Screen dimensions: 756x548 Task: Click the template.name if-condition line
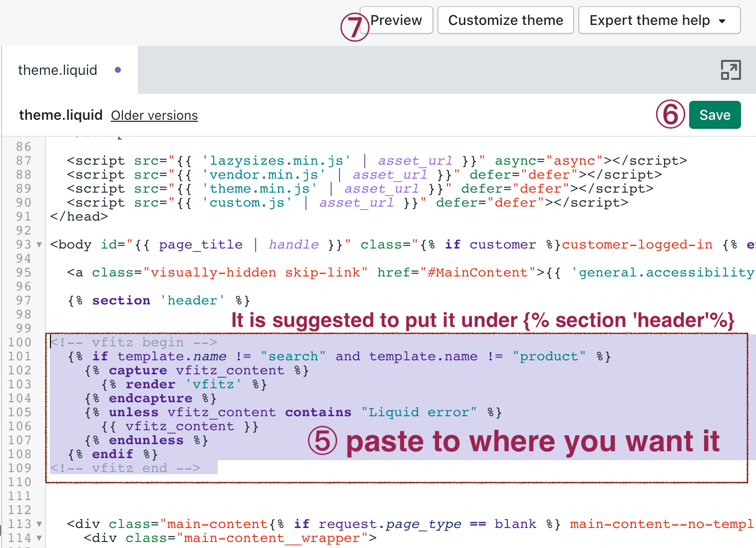pyautogui.click(x=339, y=356)
